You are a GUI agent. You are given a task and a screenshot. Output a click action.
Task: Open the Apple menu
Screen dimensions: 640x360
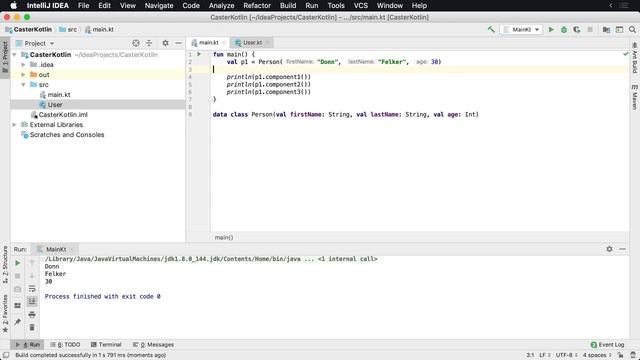tap(13, 6)
